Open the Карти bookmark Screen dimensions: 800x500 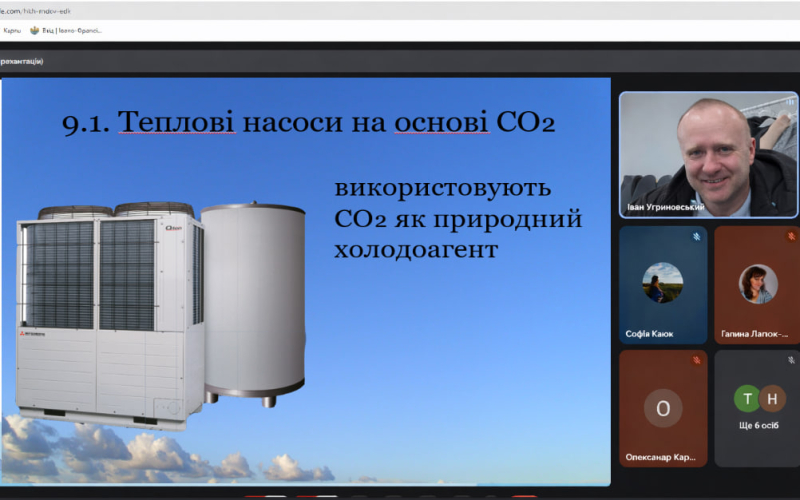pos(12,30)
